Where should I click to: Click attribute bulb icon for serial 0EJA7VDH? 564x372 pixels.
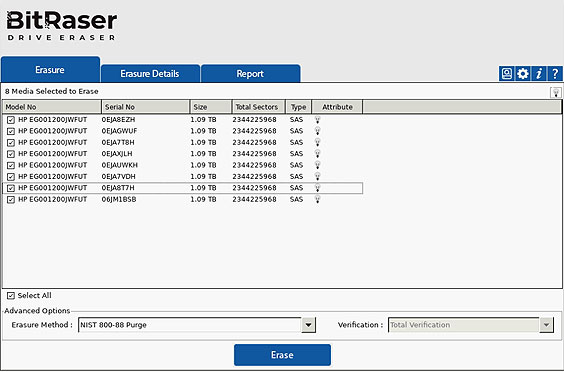[x=317, y=177]
